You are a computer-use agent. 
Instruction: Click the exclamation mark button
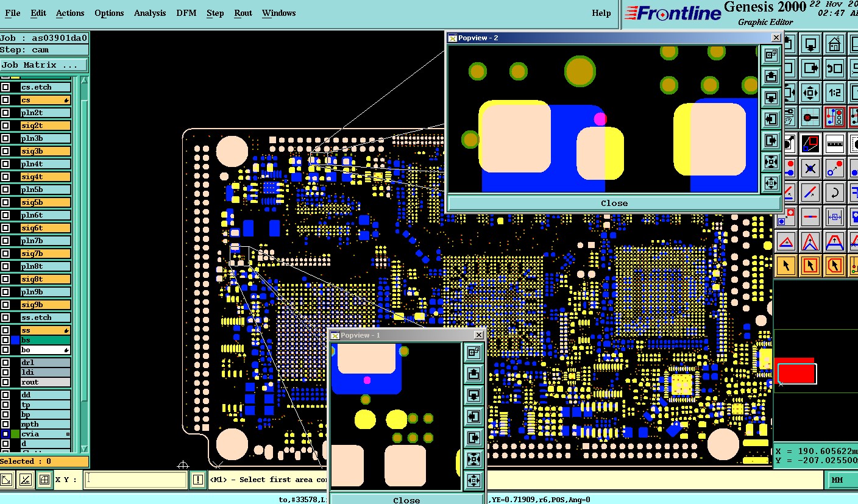coord(198,480)
